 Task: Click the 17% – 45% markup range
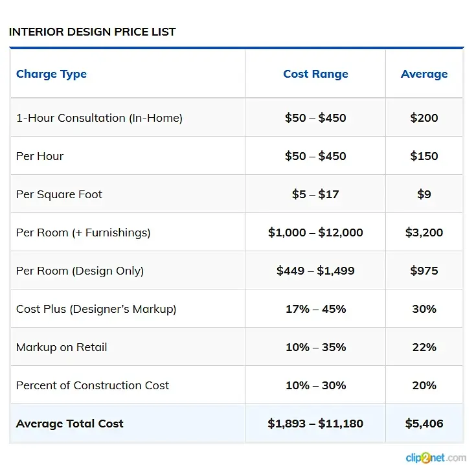click(315, 309)
